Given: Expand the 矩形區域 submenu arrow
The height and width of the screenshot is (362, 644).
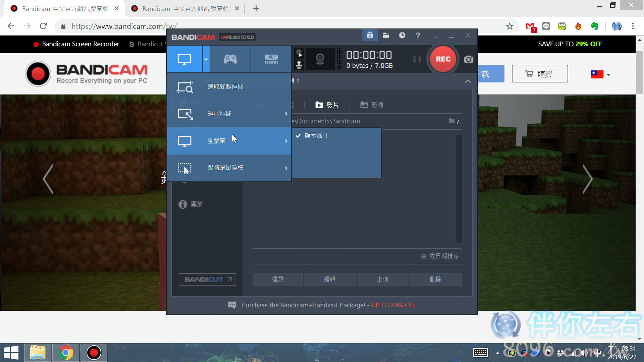Looking at the screenshot, I should point(286,114).
